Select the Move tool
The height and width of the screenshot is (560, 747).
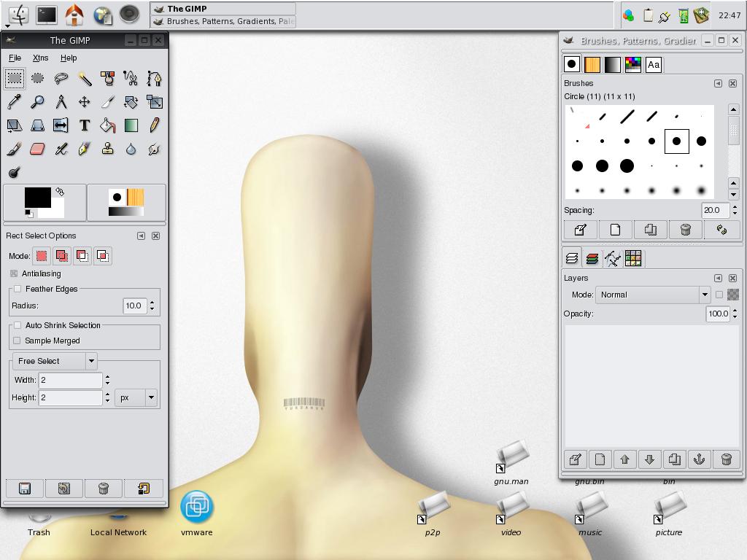click(85, 101)
